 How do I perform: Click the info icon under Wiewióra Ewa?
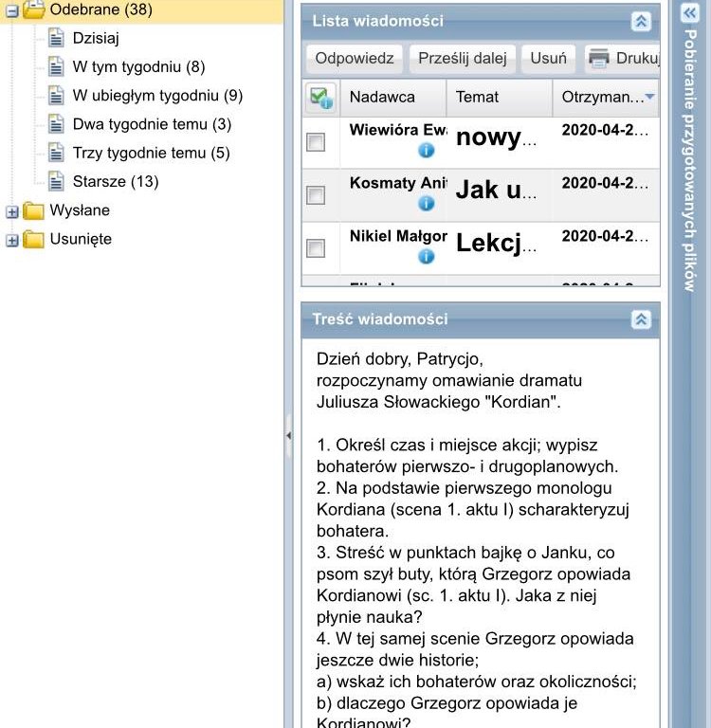pyautogui.click(x=427, y=150)
